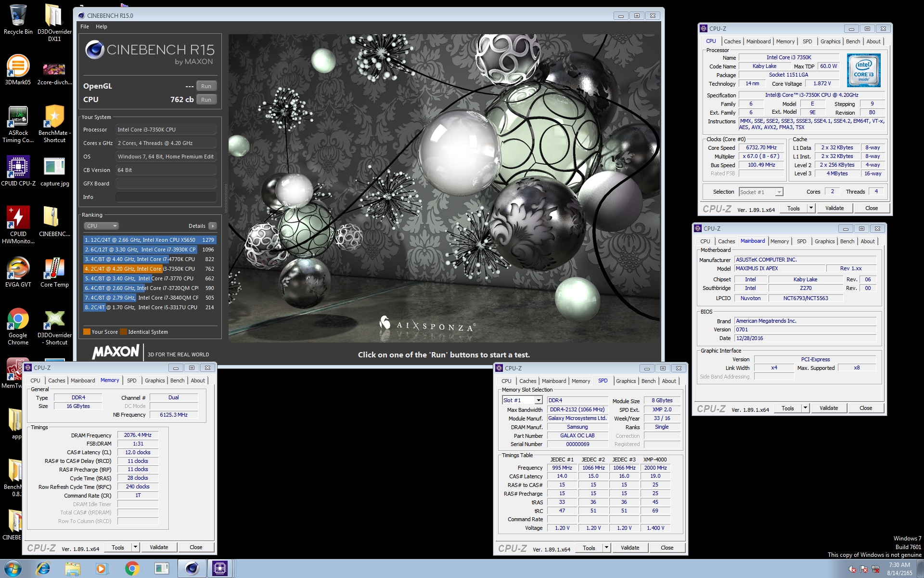924x578 pixels.
Task: Open the D3DOverrider DX11 folder icon
Action: [54, 23]
